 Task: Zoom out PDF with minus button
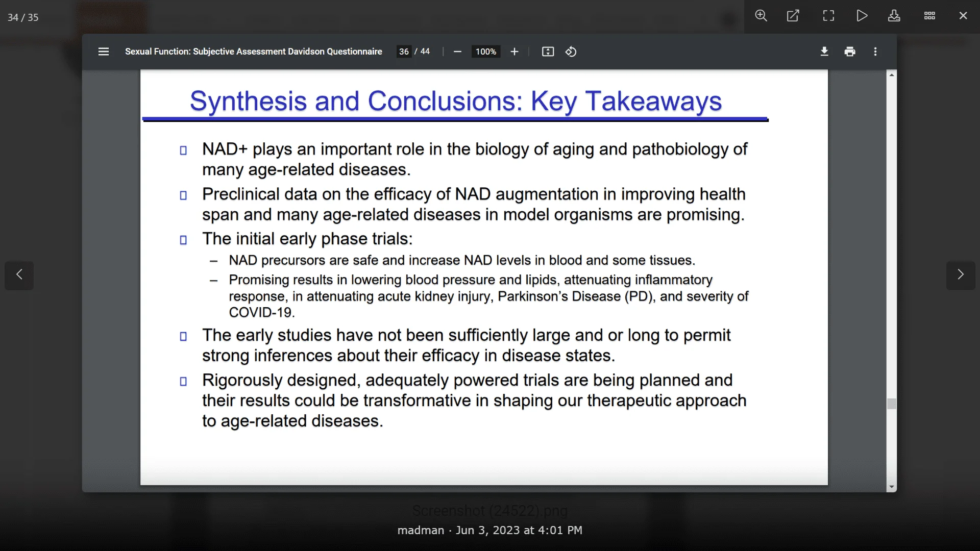[457, 52]
